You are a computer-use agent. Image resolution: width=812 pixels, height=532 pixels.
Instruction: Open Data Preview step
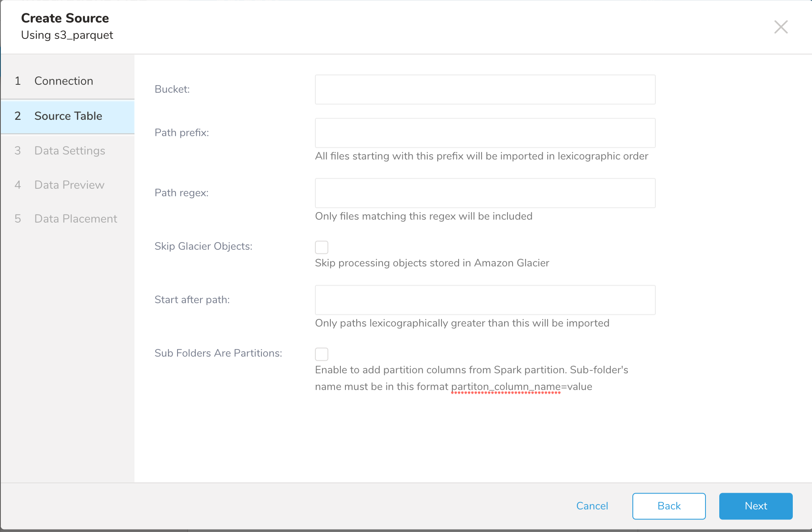pos(69,185)
